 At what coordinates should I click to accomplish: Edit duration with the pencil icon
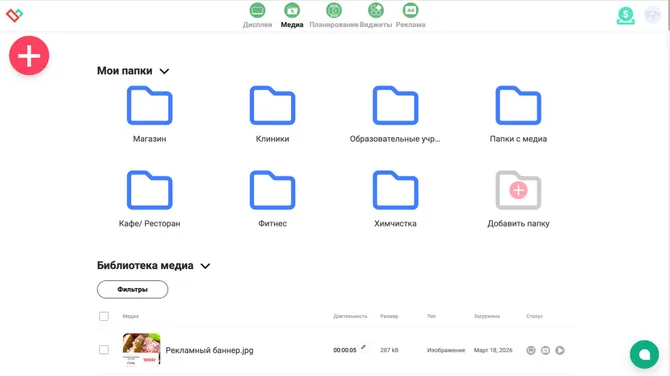click(x=363, y=347)
